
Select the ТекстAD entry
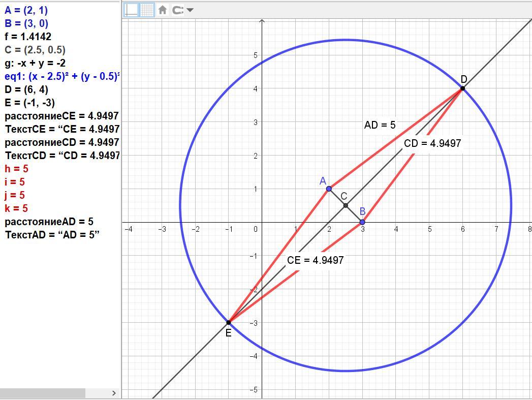coord(52,235)
